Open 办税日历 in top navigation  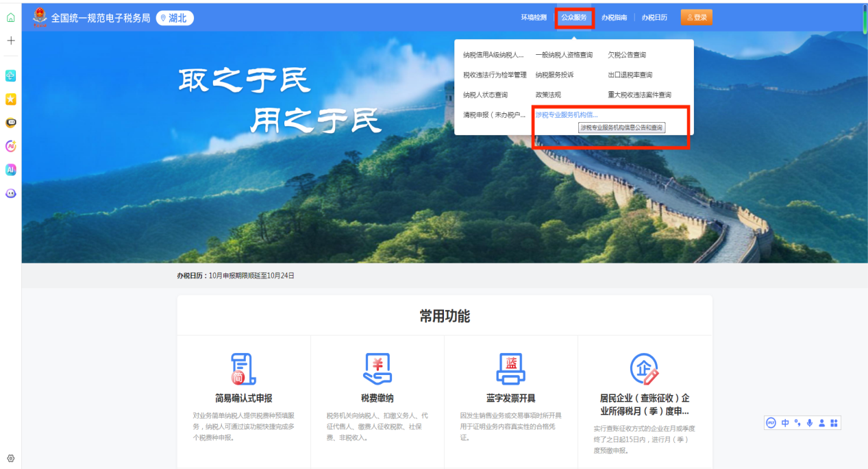654,18
